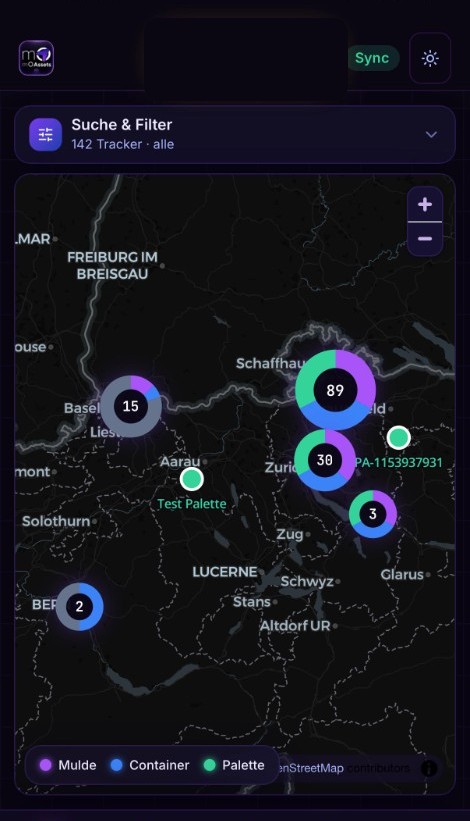The height and width of the screenshot is (821, 470).
Task: Open the mOAssets app logo
Action: pyautogui.click(x=36, y=58)
